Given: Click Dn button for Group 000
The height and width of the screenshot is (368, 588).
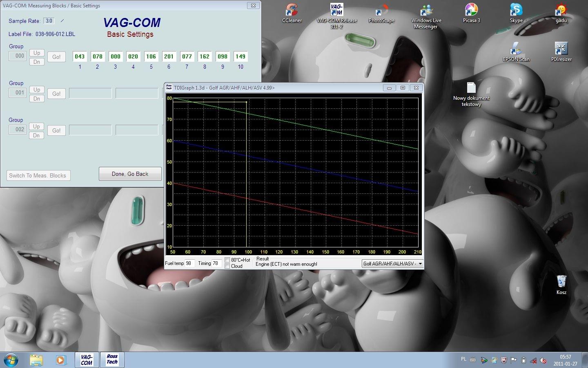Looking at the screenshot, I should (37, 62).
